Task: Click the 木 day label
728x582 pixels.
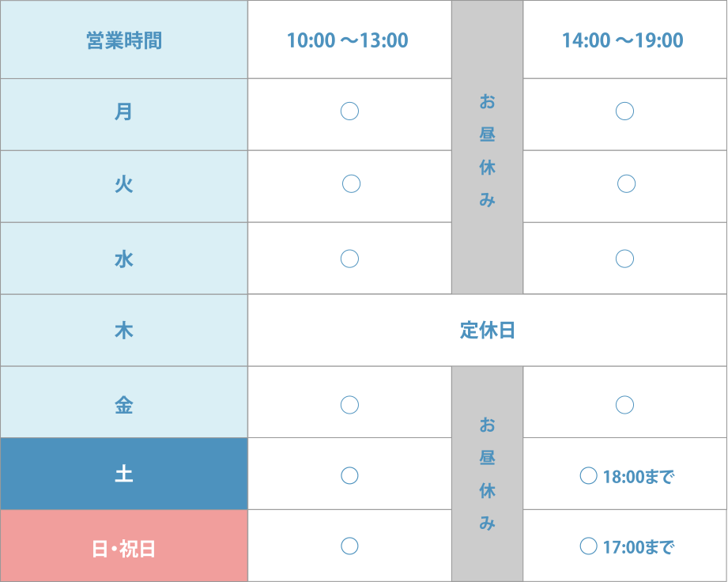Action: point(124,331)
